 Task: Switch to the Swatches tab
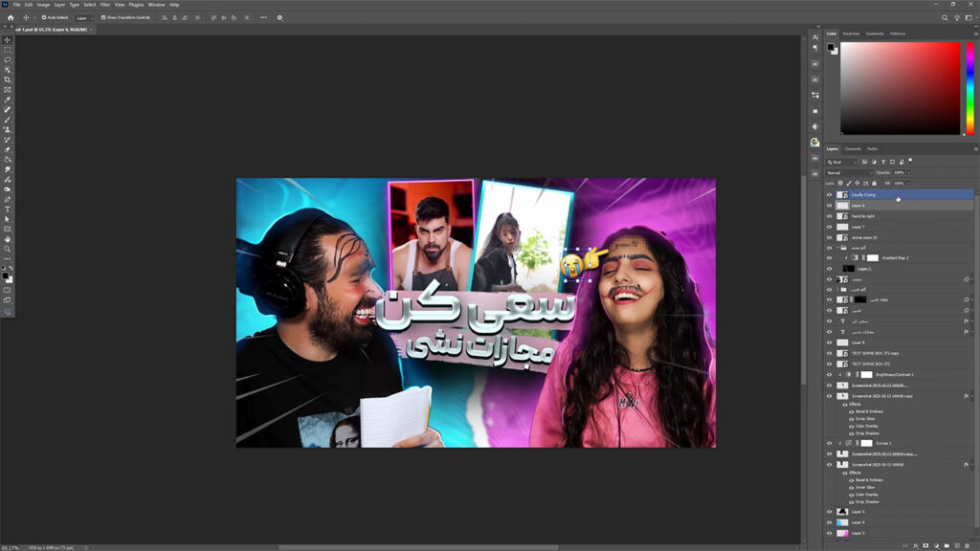tap(850, 33)
